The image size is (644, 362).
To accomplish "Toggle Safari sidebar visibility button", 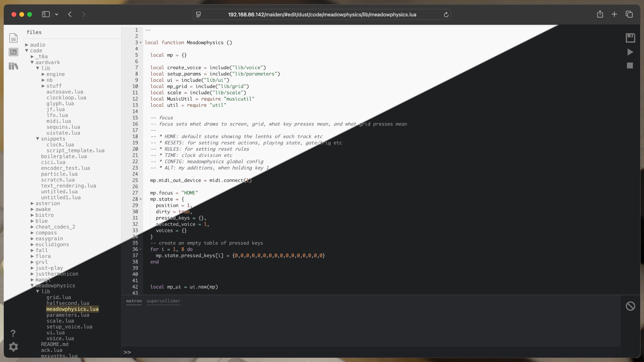I will click(x=46, y=14).
